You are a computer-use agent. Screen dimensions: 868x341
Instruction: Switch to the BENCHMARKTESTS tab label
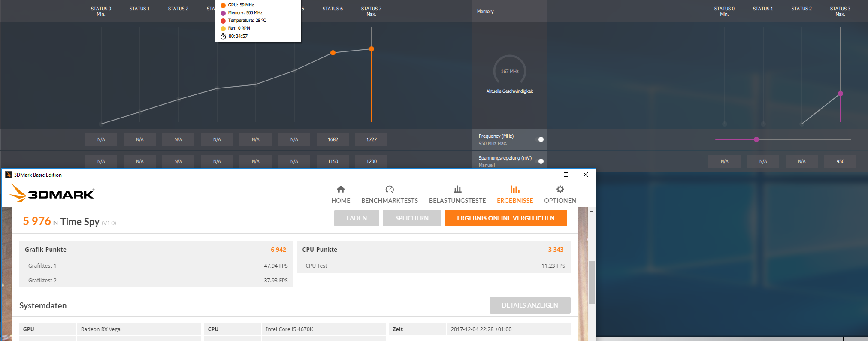pos(390,201)
